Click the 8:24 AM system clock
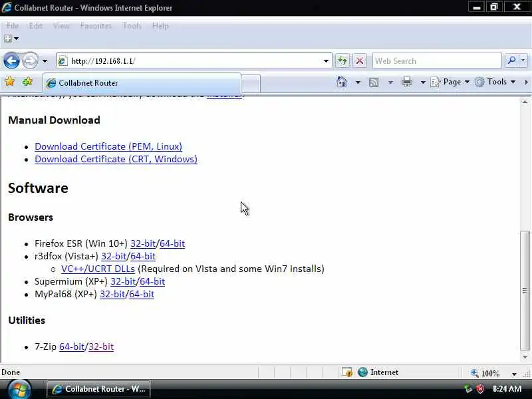 pyautogui.click(x=507, y=389)
